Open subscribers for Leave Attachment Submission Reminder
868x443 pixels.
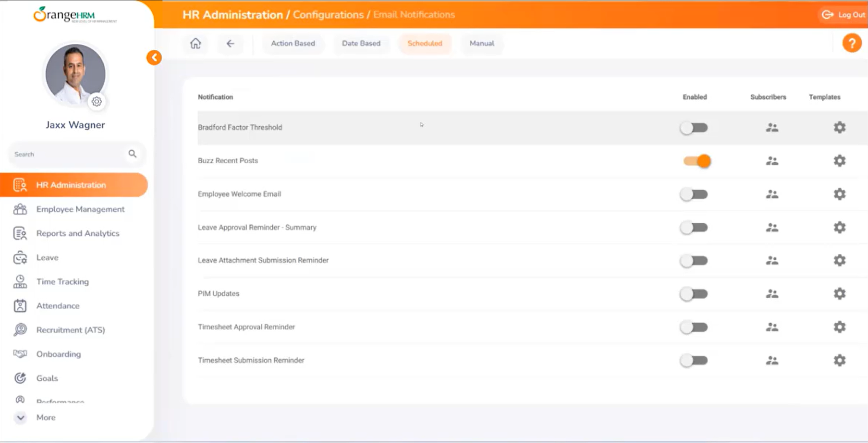(772, 261)
